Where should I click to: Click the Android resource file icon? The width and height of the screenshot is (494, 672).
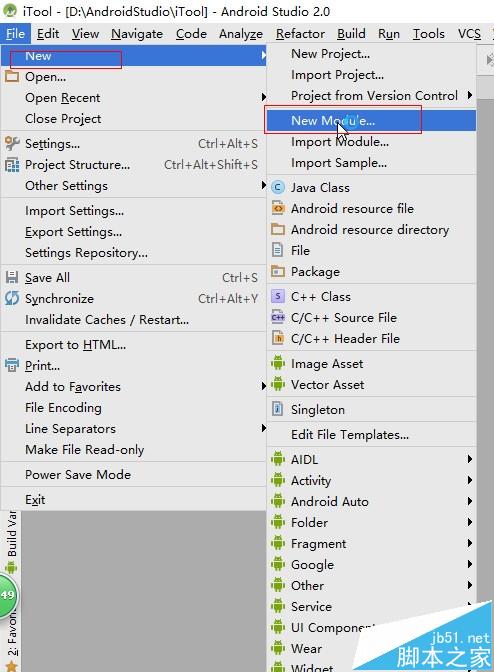tap(278, 208)
